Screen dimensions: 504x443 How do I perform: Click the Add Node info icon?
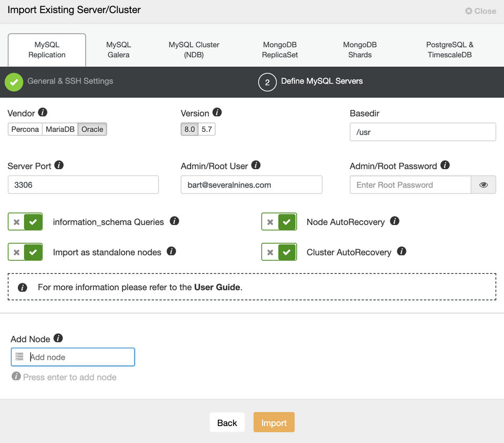tap(58, 338)
